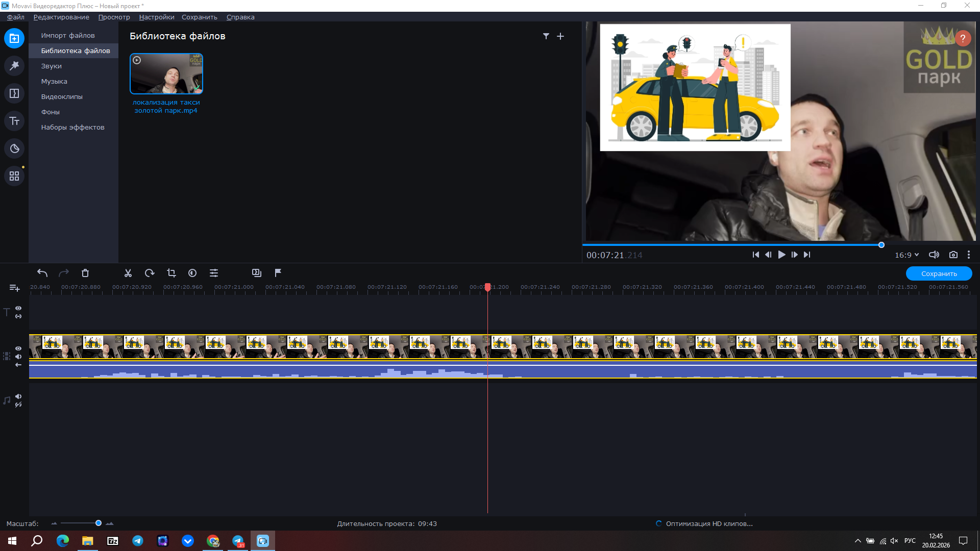Select the Crop tool in timeline toolbar
The image size is (980, 551).
(x=171, y=273)
